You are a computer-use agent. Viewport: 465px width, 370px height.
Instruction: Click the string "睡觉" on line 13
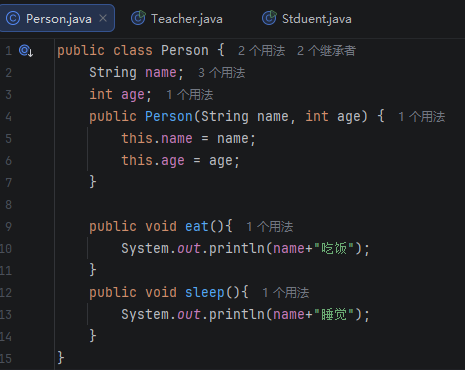click(x=334, y=315)
